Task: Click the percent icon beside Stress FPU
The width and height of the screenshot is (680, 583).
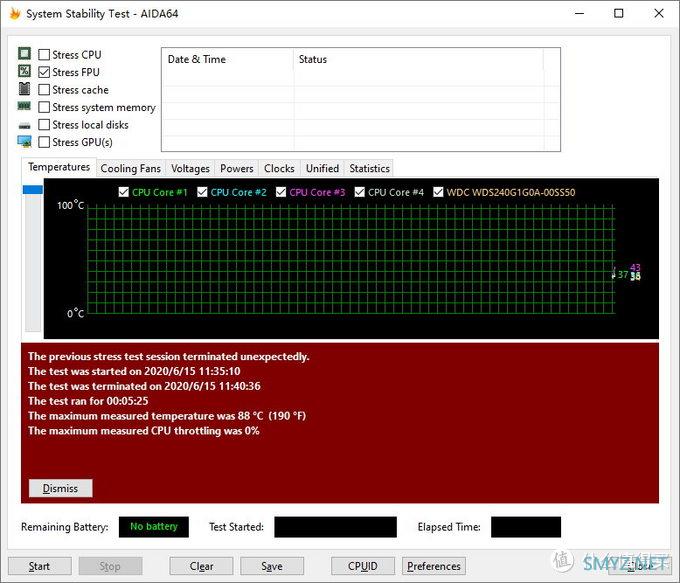Action: tap(24, 71)
